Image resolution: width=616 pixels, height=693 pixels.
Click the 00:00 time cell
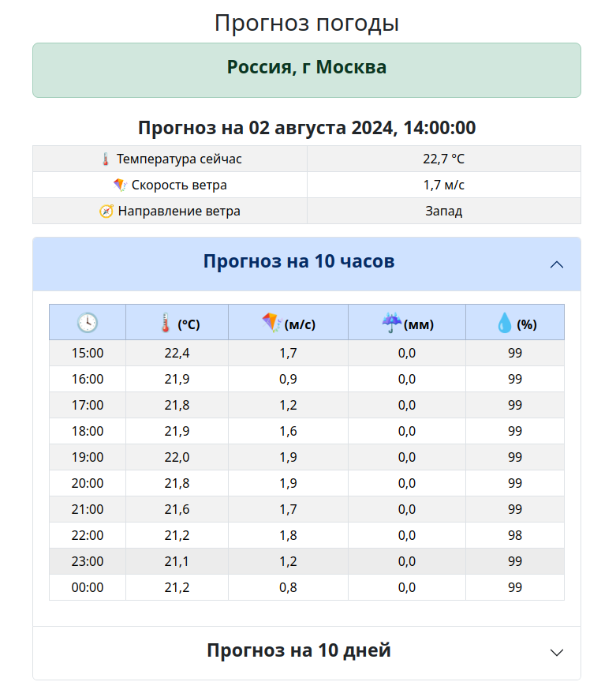click(x=88, y=588)
